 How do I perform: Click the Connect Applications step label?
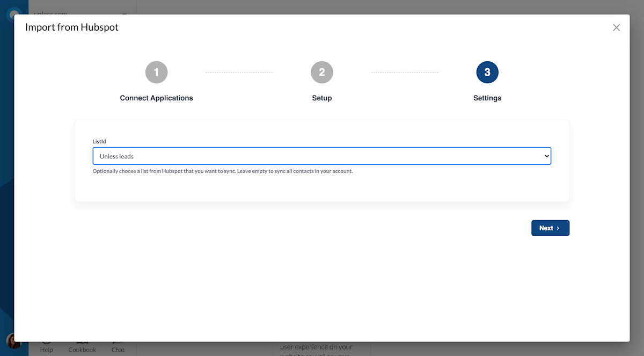pyautogui.click(x=156, y=98)
